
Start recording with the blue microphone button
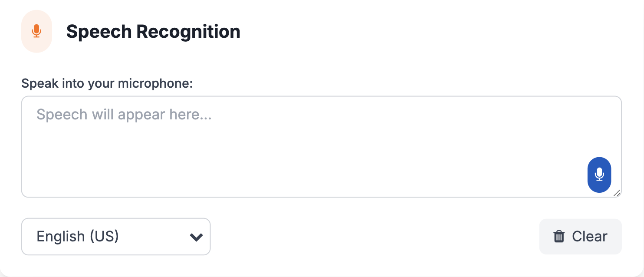click(599, 175)
